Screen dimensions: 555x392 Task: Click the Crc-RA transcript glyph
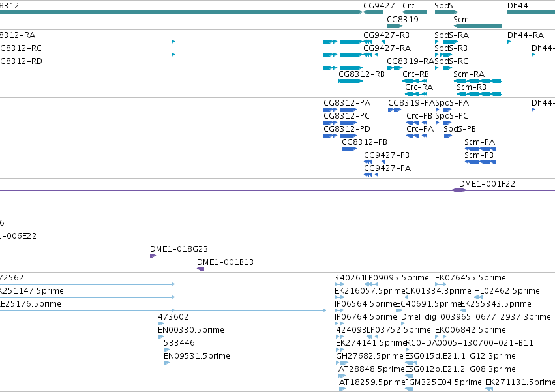[x=416, y=94]
